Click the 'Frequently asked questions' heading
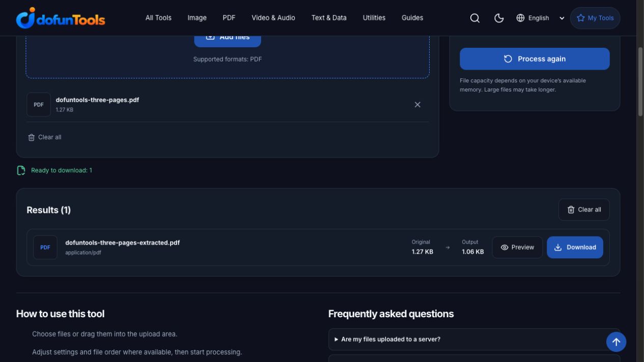This screenshot has width=644, height=362. point(391,314)
